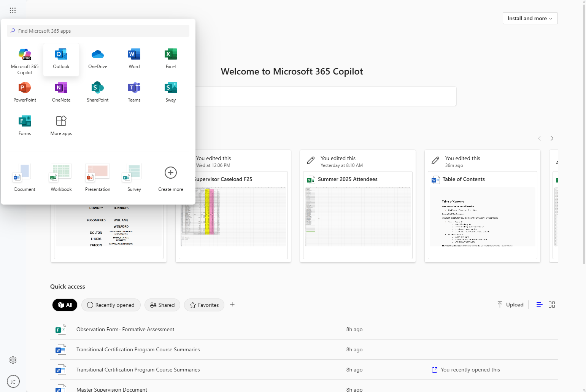This screenshot has width=586, height=392.
Task: Launch Word app
Action: click(134, 59)
